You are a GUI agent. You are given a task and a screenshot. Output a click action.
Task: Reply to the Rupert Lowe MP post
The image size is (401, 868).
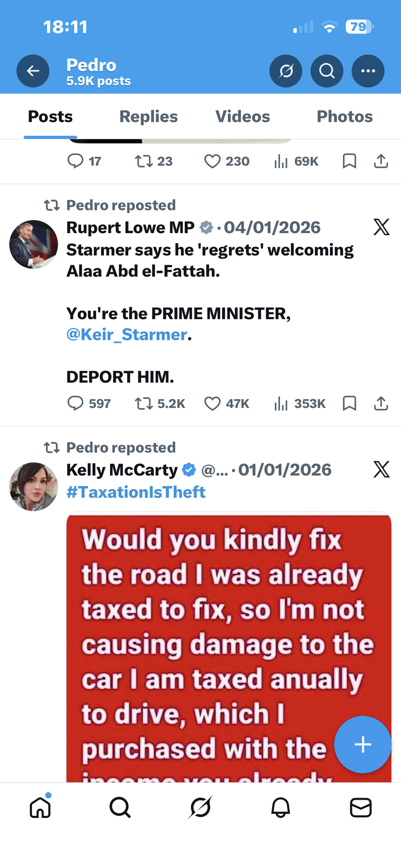pyautogui.click(x=76, y=404)
